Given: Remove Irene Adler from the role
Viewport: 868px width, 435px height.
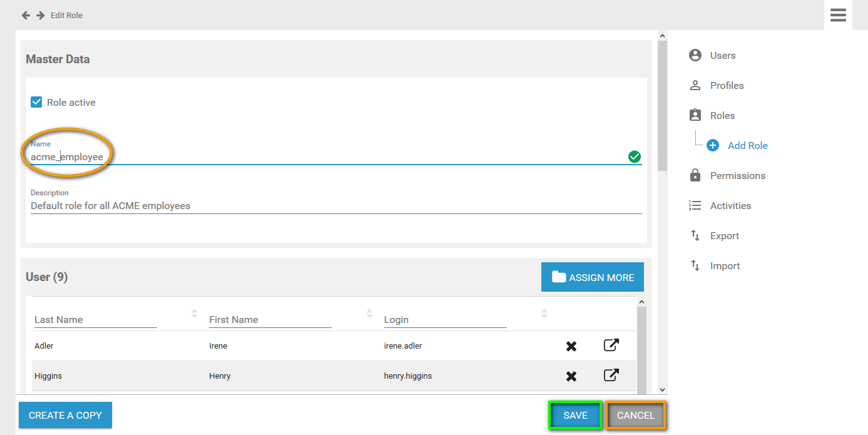Looking at the screenshot, I should [571, 346].
